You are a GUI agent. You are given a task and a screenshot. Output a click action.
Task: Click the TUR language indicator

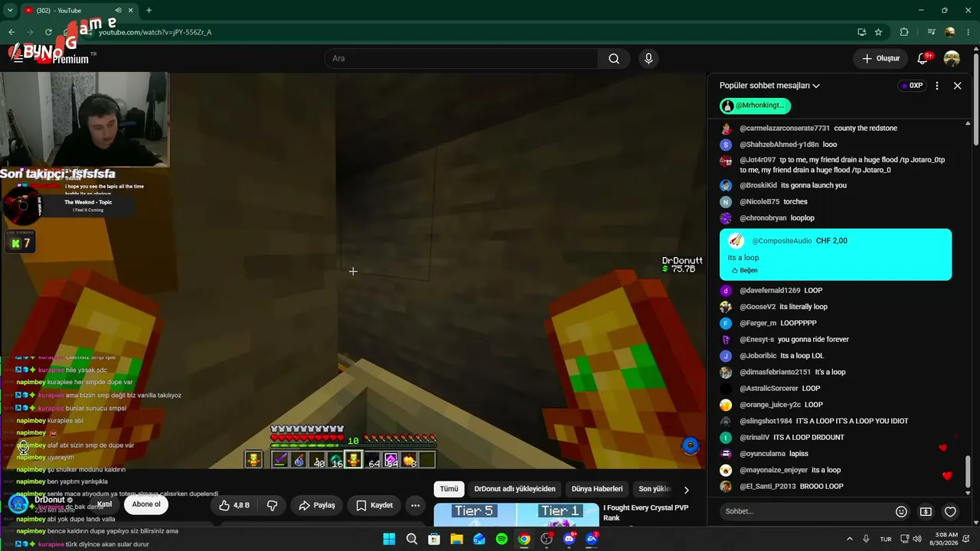(x=886, y=540)
